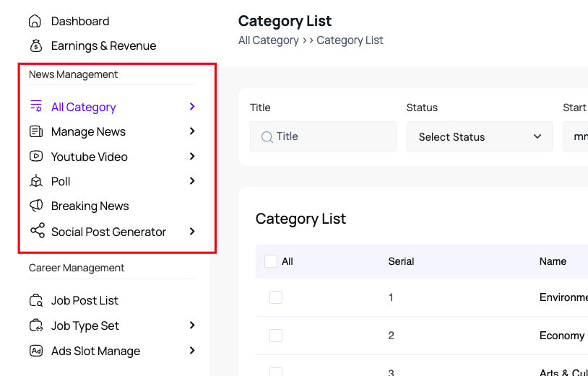
Task: Expand the Job Type Set chevron
Action: coord(192,325)
